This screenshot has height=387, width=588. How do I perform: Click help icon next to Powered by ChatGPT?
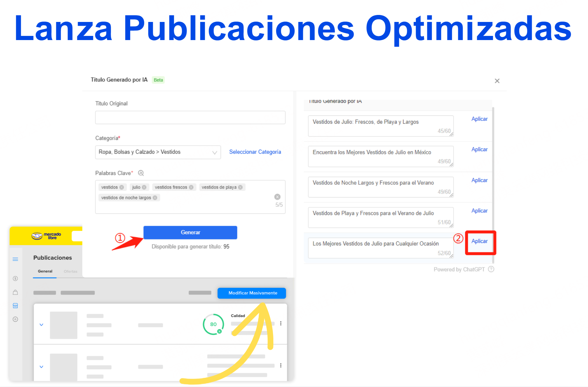point(491,269)
